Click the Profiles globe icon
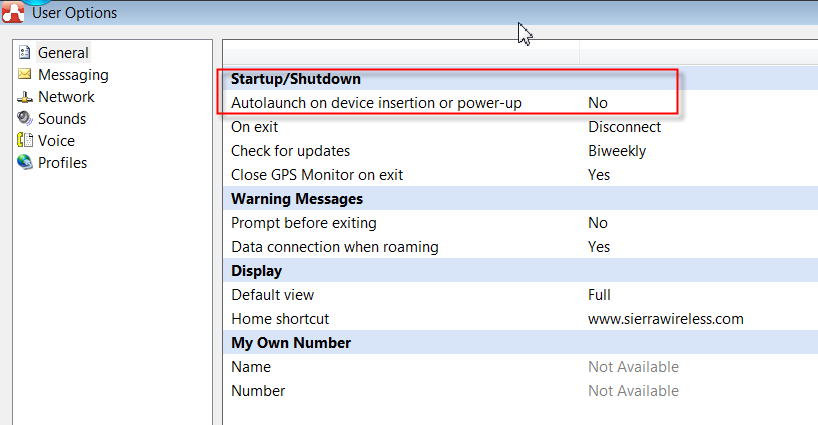The height and width of the screenshot is (425, 818). click(x=25, y=163)
